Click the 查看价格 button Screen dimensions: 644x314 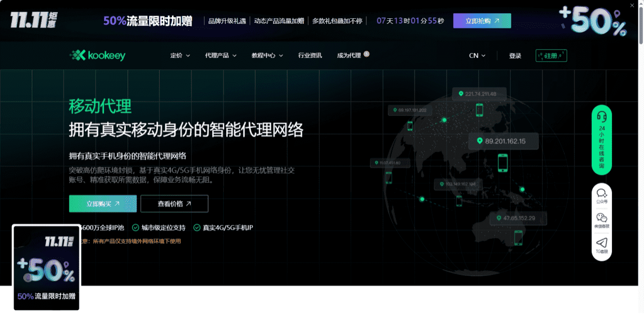[x=174, y=204]
